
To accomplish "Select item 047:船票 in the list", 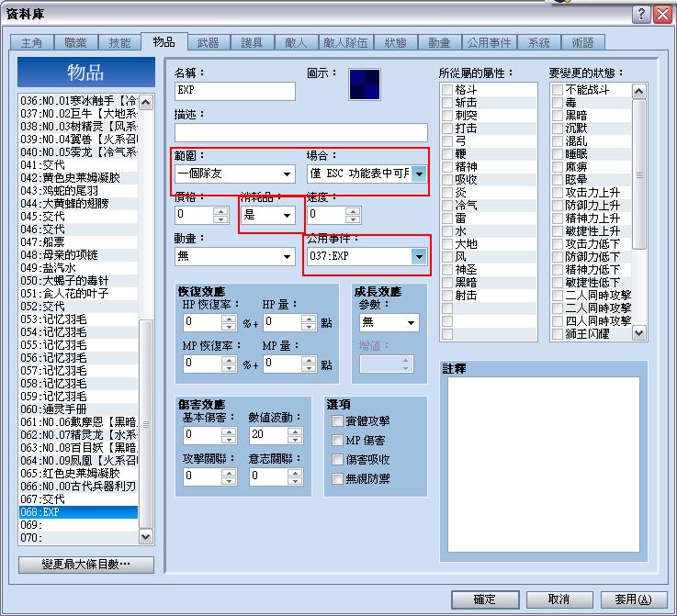I will [x=79, y=242].
